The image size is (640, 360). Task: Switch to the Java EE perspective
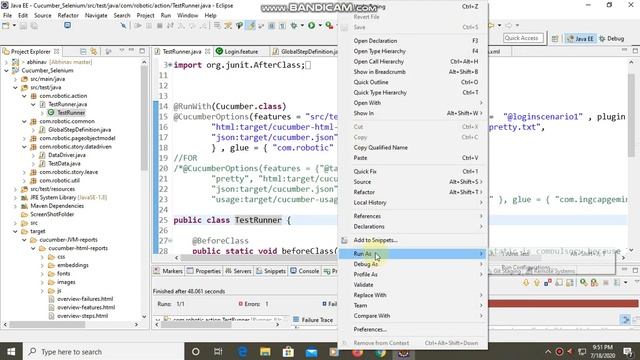click(580, 38)
